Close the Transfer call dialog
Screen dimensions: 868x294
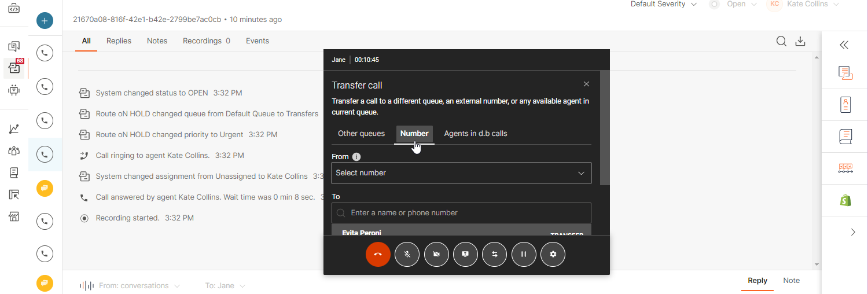pos(586,84)
